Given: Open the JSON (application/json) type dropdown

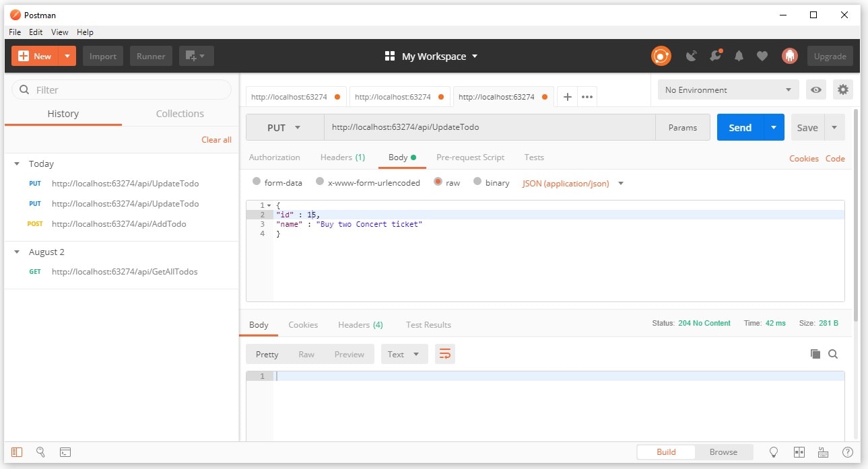Looking at the screenshot, I should click(x=573, y=183).
